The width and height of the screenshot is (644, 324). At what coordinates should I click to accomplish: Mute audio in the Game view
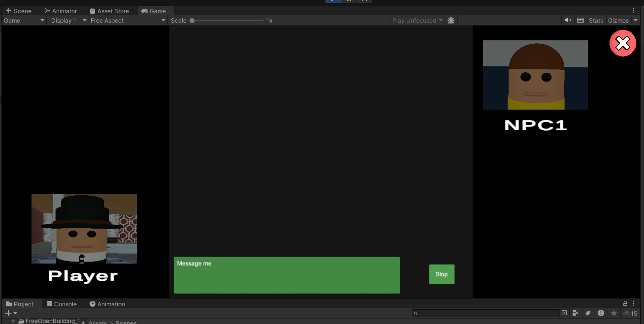click(x=568, y=20)
